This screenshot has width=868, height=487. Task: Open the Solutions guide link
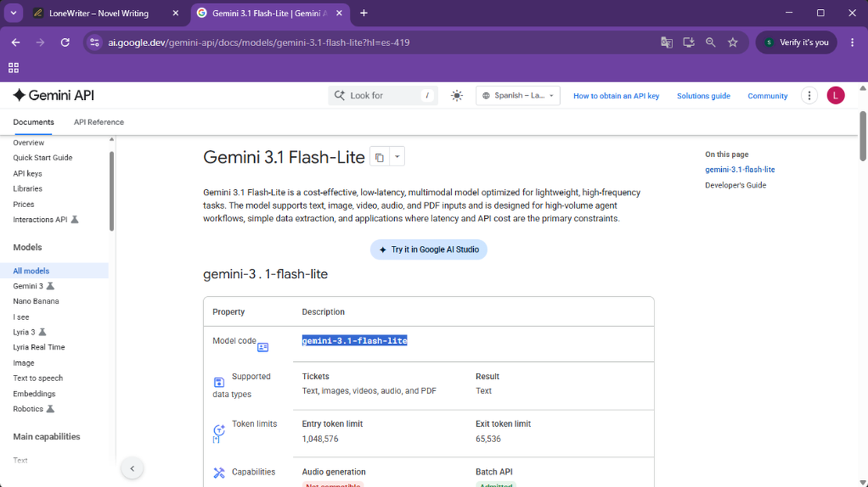point(704,96)
